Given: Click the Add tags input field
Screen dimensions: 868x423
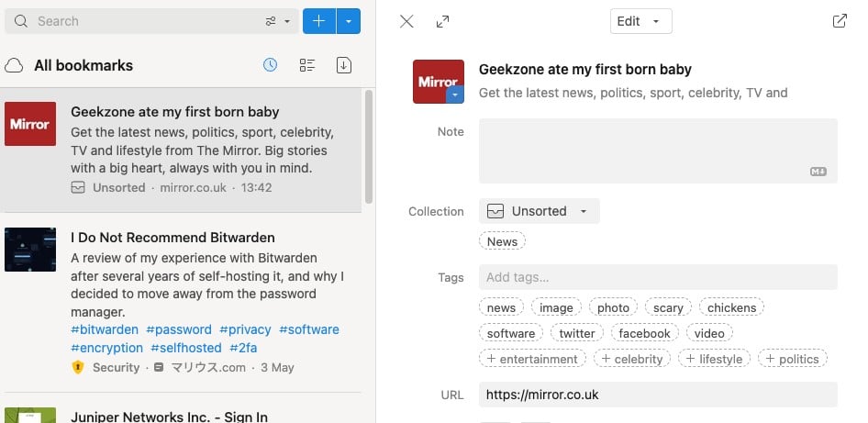Looking at the screenshot, I should coord(658,277).
